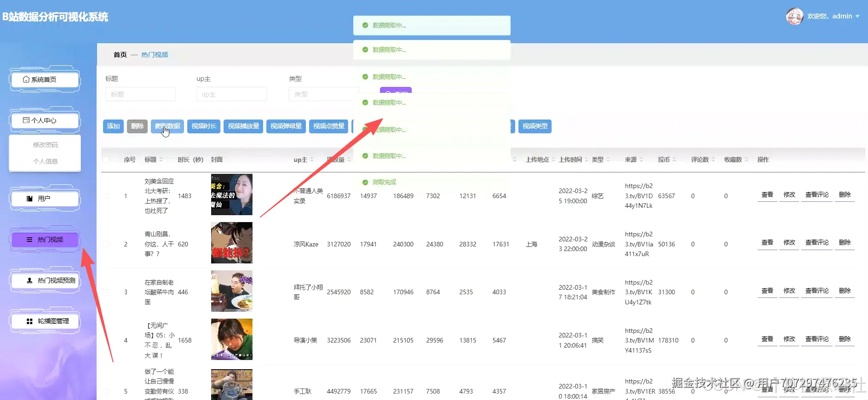
Task: Click the gray 删除 button above the table
Action: click(x=137, y=126)
